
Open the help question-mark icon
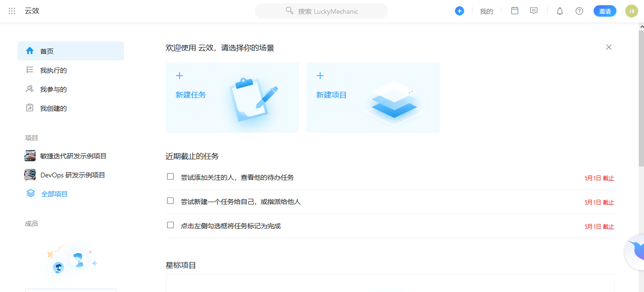(x=578, y=10)
